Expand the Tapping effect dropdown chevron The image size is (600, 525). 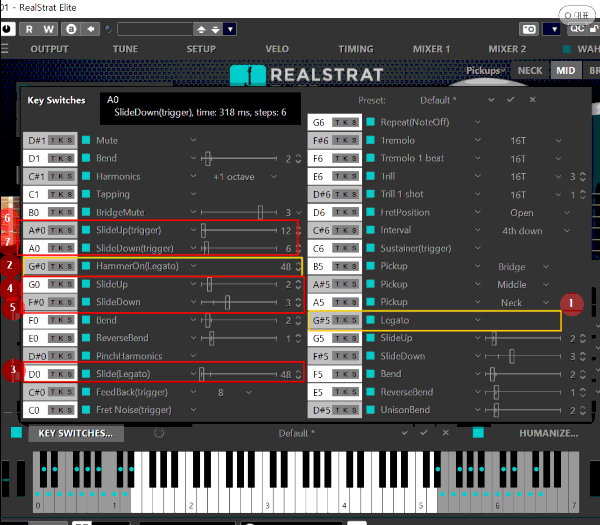click(x=193, y=194)
